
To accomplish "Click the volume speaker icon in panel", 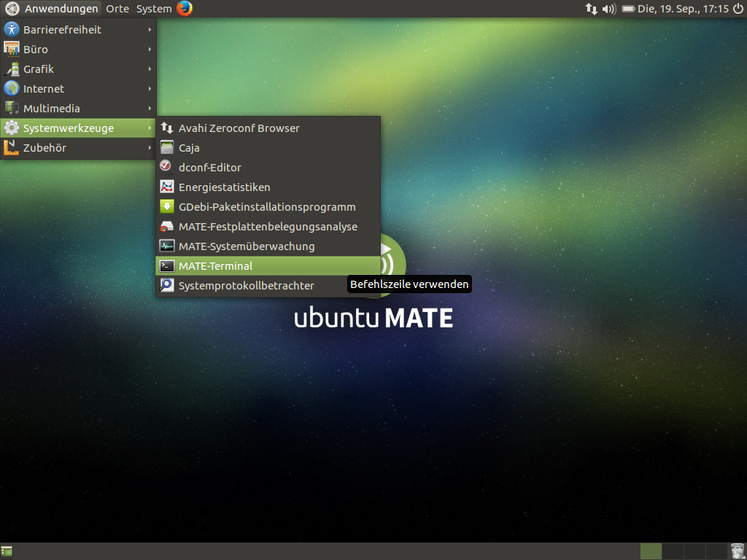I will [x=610, y=9].
